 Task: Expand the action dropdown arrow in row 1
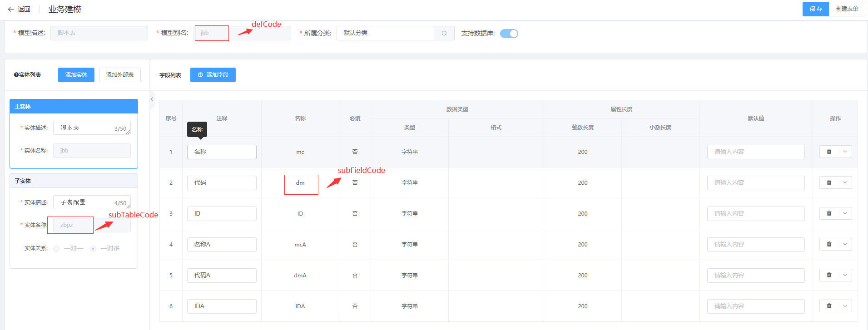point(845,152)
